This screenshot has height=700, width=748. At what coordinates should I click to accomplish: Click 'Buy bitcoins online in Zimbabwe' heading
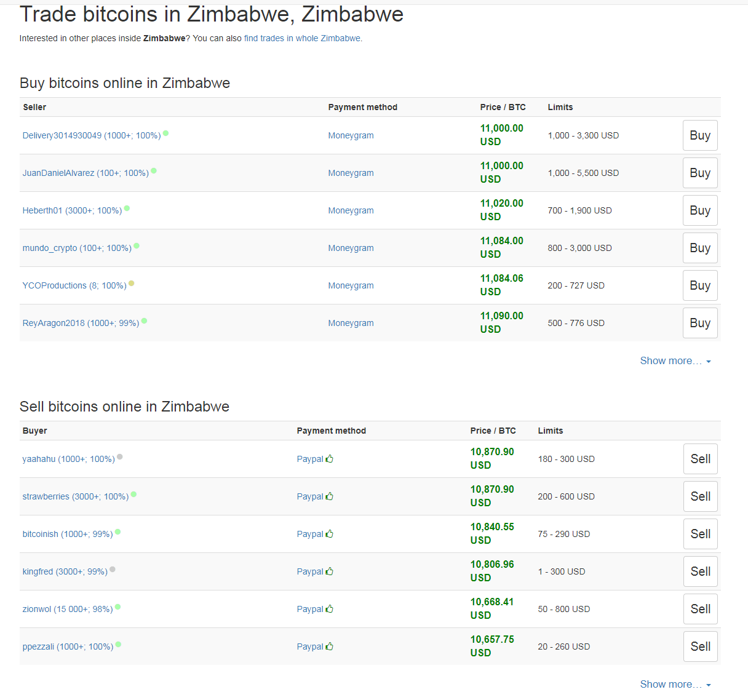pos(125,83)
